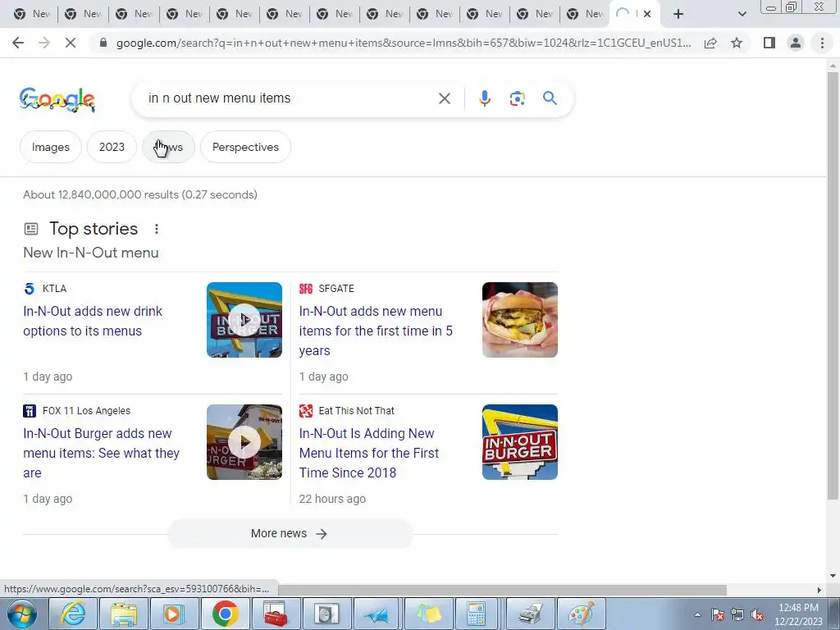
Task: Open the Windows Start menu
Action: [x=22, y=614]
